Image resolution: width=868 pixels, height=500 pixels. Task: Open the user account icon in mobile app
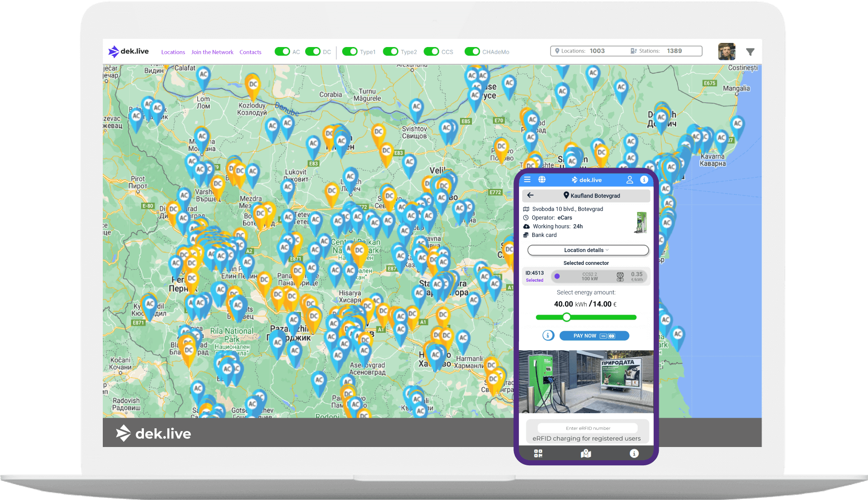click(x=630, y=180)
